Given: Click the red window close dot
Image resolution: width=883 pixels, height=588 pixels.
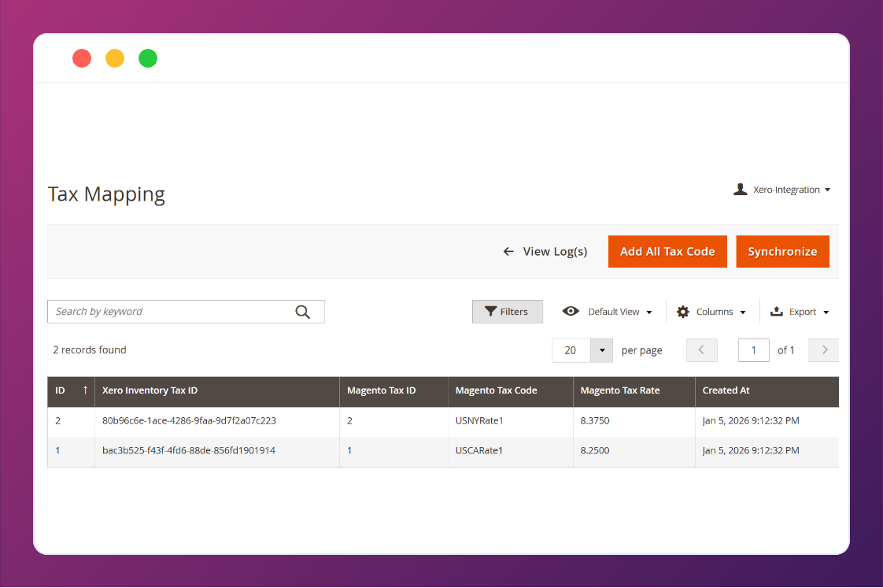Looking at the screenshot, I should point(82,58).
